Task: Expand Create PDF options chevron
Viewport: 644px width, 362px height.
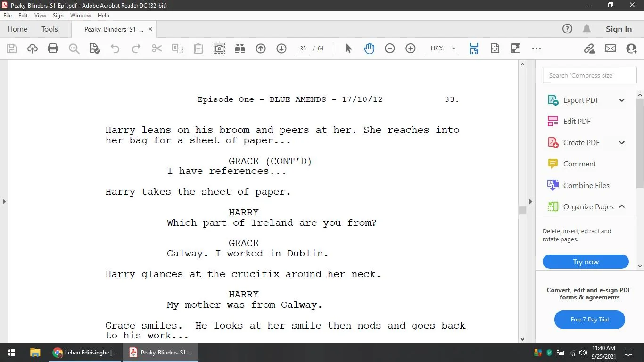Action: [x=622, y=142]
